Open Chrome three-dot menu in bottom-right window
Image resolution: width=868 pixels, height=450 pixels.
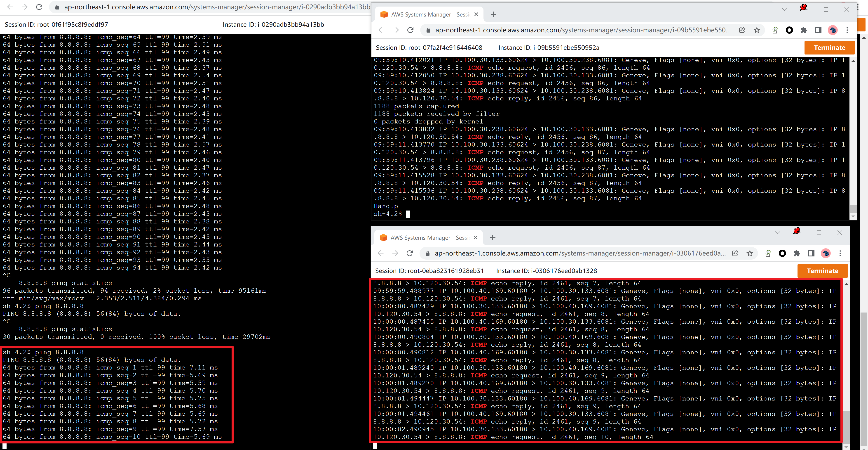click(x=840, y=253)
